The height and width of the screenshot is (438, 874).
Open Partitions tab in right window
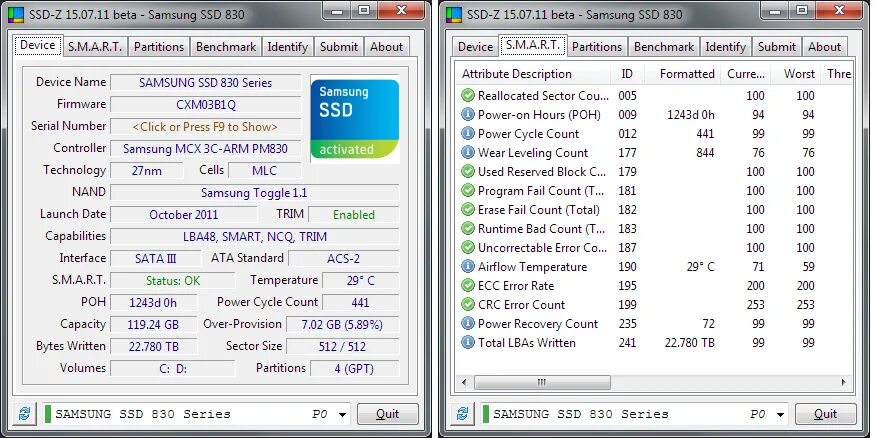coord(597,47)
